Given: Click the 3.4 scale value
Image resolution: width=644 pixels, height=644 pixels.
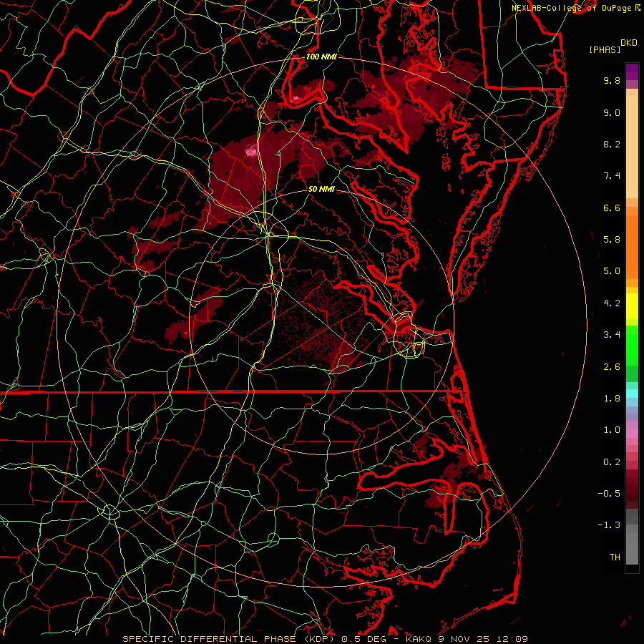Looking at the screenshot, I should [x=612, y=335].
